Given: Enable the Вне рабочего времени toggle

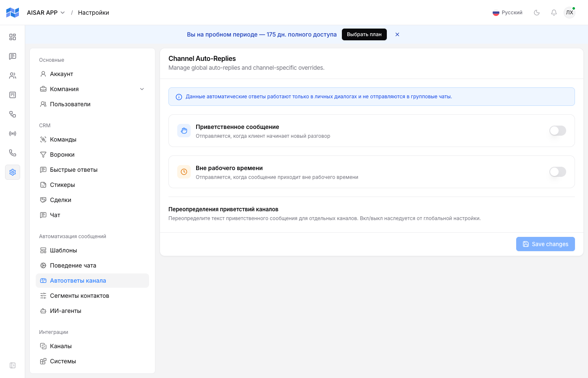Looking at the screenshot, I should click(x=558, y=172).
